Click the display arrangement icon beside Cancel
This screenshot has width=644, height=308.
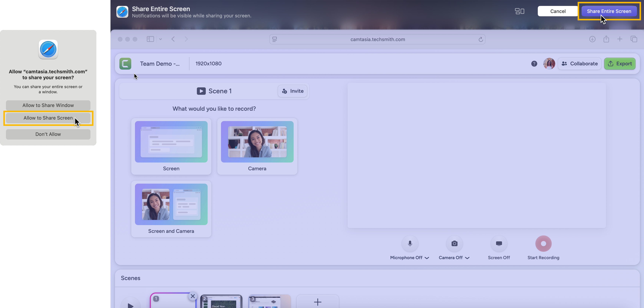[519, 11]
